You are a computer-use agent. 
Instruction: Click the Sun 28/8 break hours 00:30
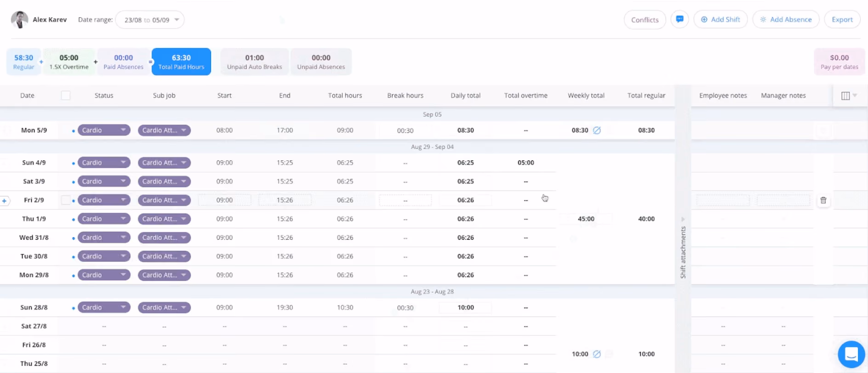tap(405, 308)
